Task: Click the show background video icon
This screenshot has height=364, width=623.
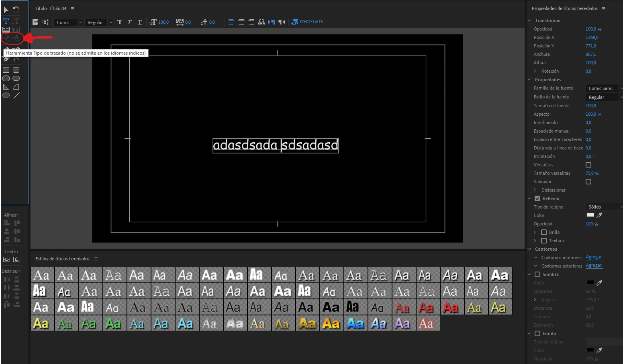Action: point(295,22)
